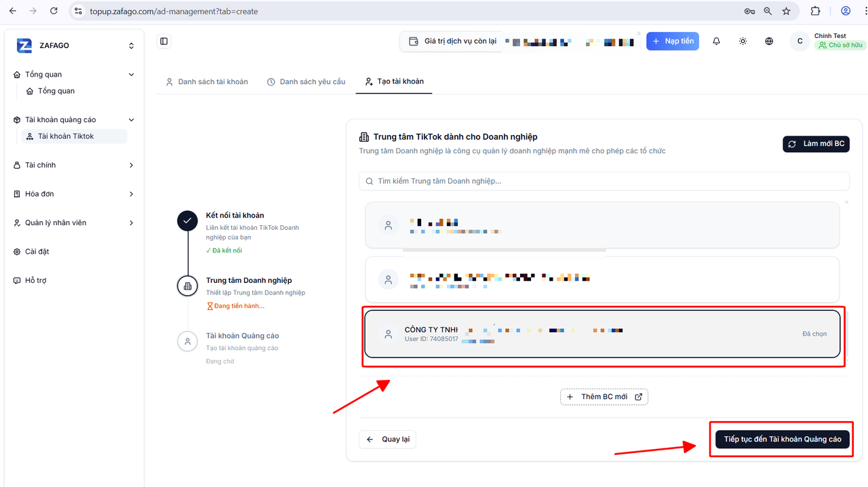The width and height of the screenshot is (868, 487).
Task: Click the completed Kết nối tài khoản step circle
Action: (187, 221)
